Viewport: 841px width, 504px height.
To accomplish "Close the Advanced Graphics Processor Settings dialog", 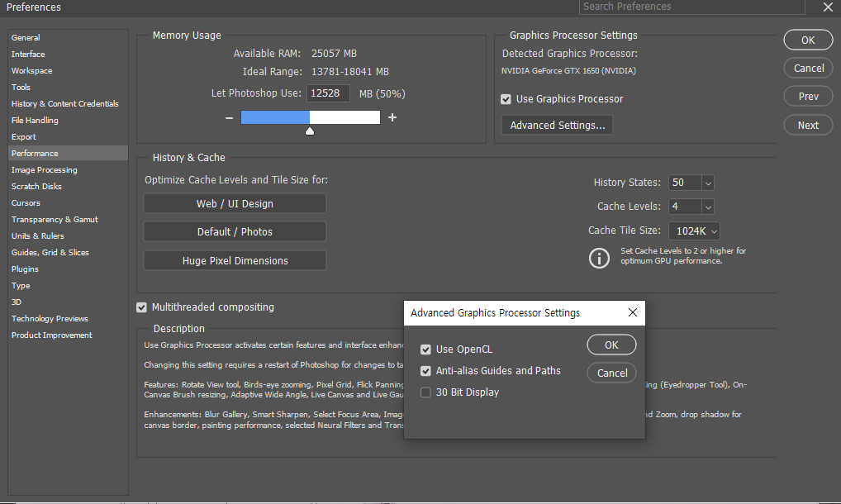I will pyautogui.click(x=633, y=313).
